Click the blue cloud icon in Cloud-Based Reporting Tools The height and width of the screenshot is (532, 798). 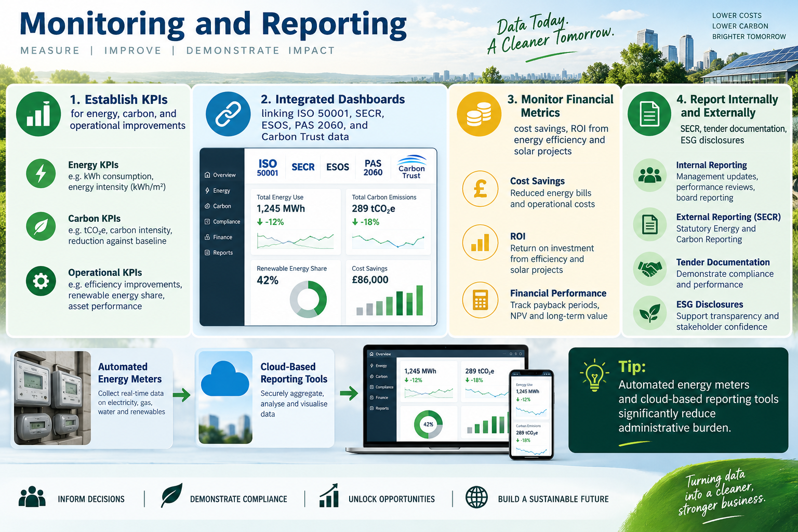pos(225,378)
